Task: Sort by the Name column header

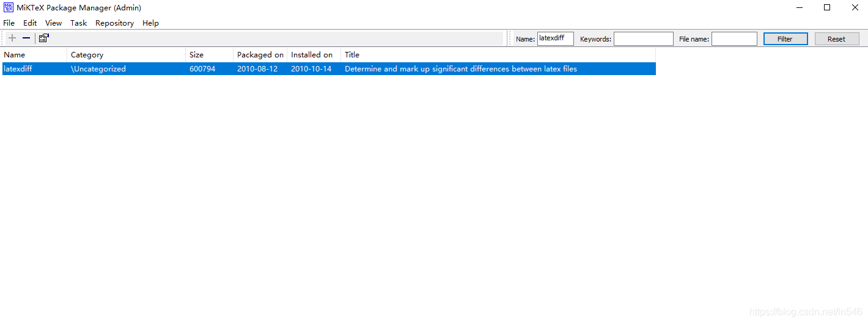Action: 34,55
